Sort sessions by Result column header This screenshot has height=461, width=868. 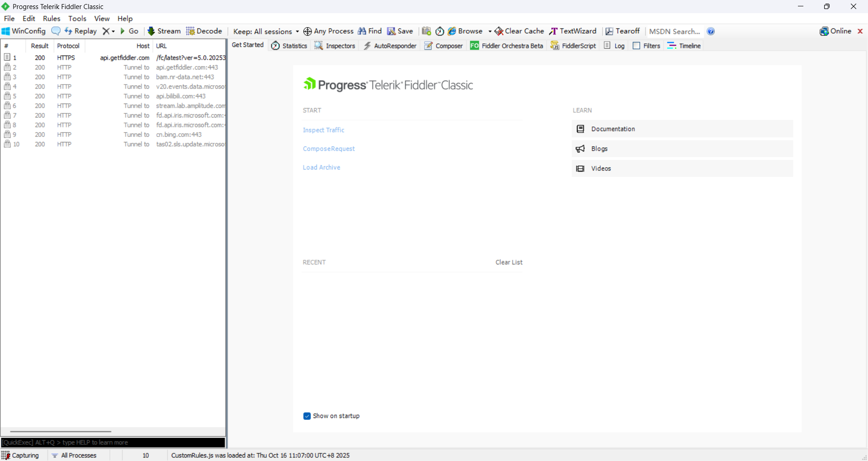click(x=40, y=46)
